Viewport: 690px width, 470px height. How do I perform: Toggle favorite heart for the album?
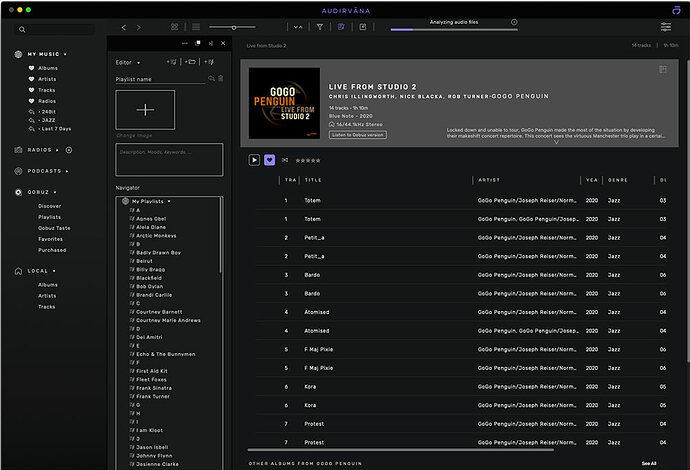coord(270,160)
